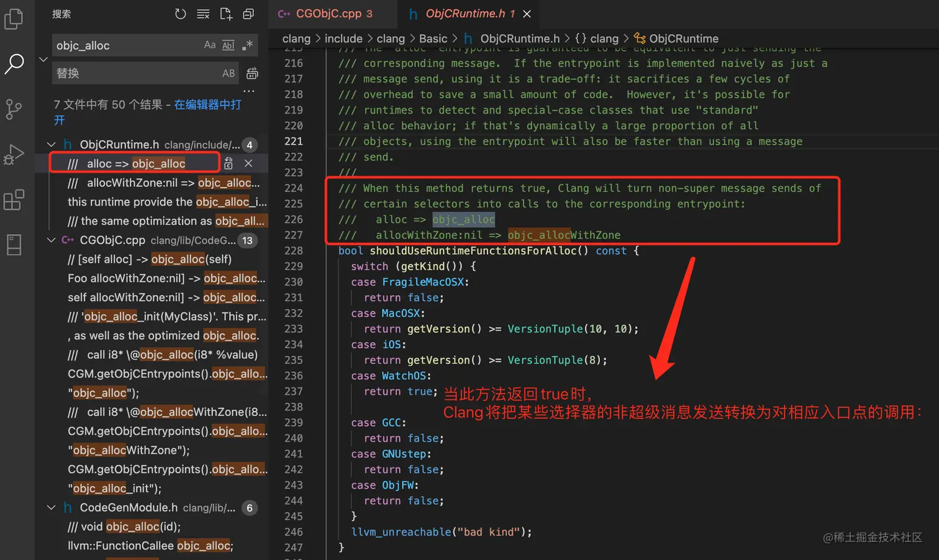The height and width of the screenshot is (560, 939).
Task: Collapse all search results
Action: (x=248, y=14)
